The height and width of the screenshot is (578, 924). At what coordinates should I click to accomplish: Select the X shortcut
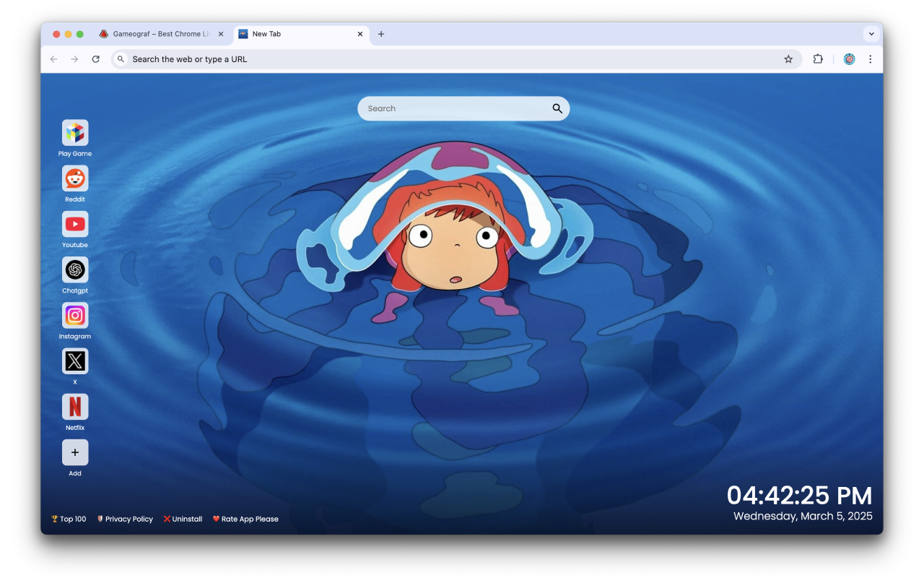74,361
